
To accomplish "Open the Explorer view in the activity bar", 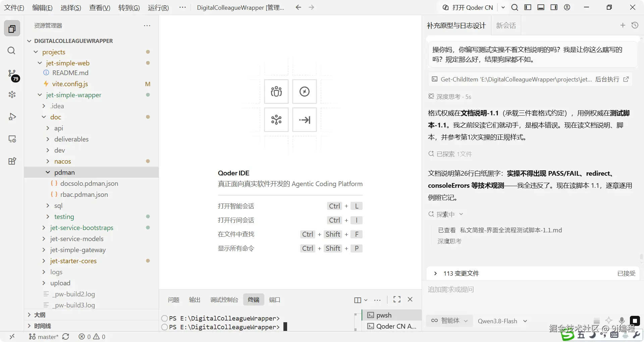I will tap(12, 28).
